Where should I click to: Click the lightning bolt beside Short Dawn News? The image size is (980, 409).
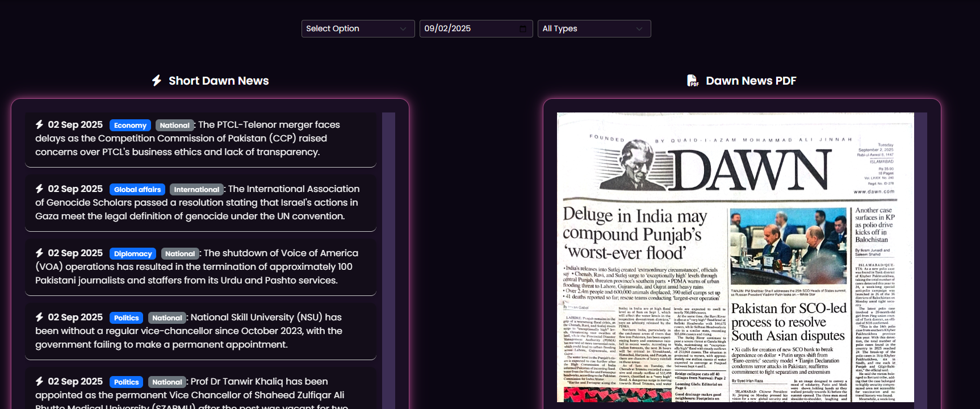pos(157,81)
